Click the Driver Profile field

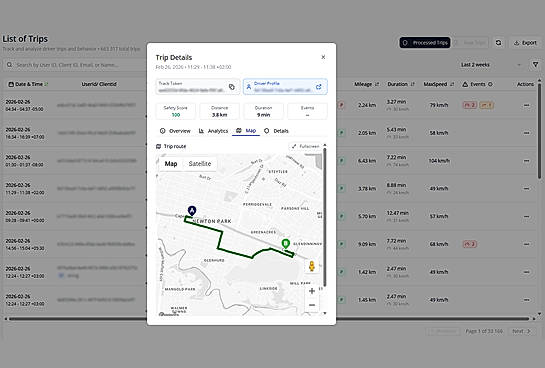(285, 87)
